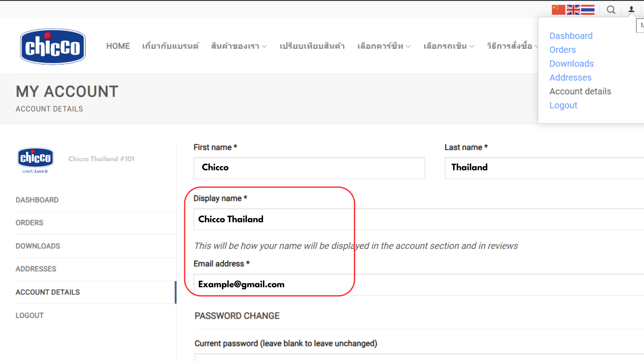Click the user account icon
This screenshot has width=644, height=362.
(x=631, y=9)
